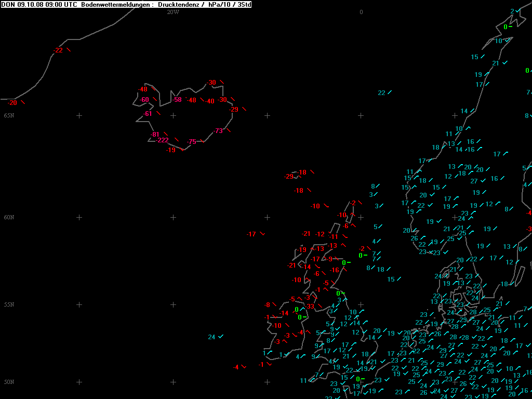This screenshot has width=532, height=399.
Task: Select the tendency tick beside the -20 reading
Action: [22, 102]
